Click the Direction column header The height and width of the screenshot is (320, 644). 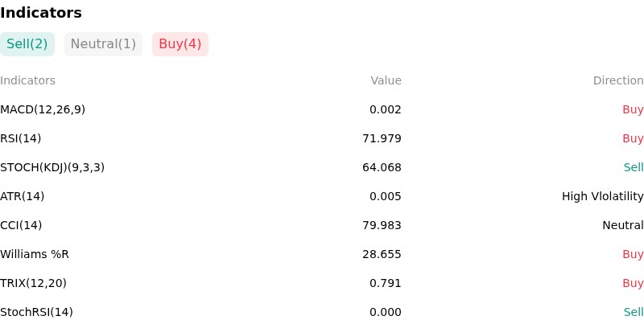point(618,81)
